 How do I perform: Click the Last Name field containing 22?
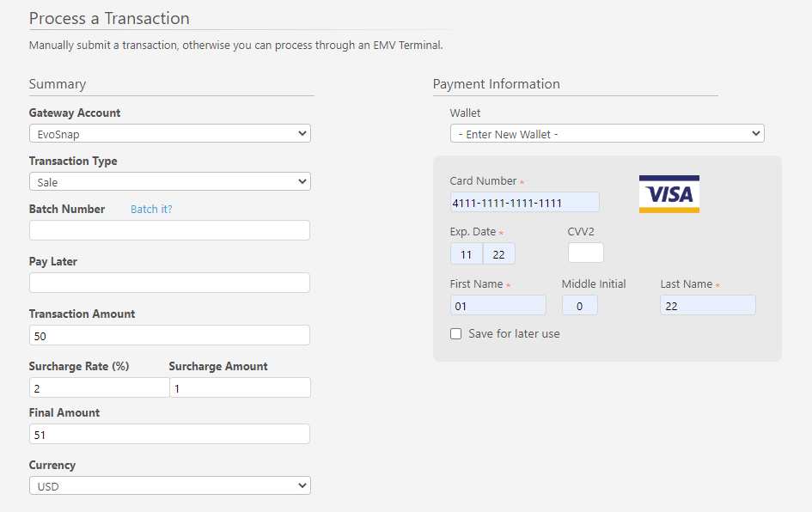click(708, 306)
